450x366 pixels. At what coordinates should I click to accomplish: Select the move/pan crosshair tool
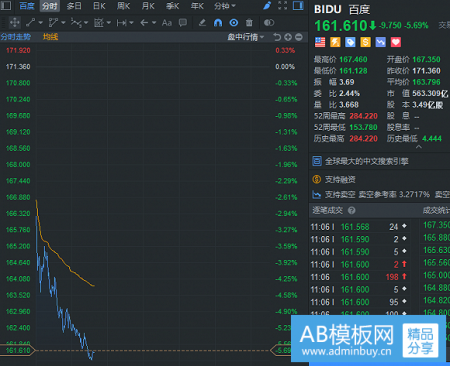coord(15,23)
